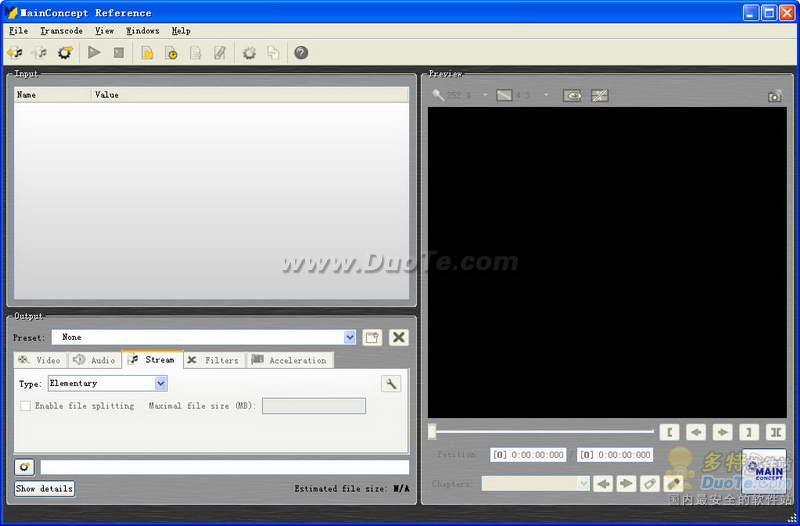Click the Maximal file size input field

click(314, 406)
